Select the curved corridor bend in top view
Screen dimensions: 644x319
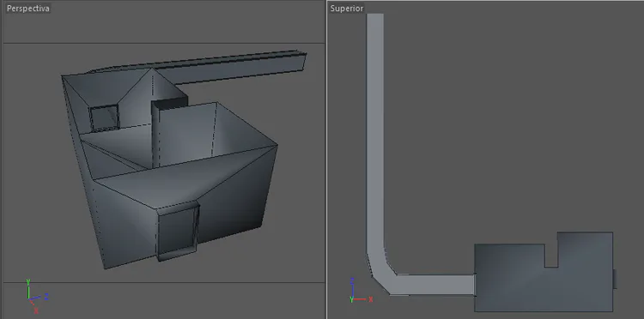coord(381,270)
